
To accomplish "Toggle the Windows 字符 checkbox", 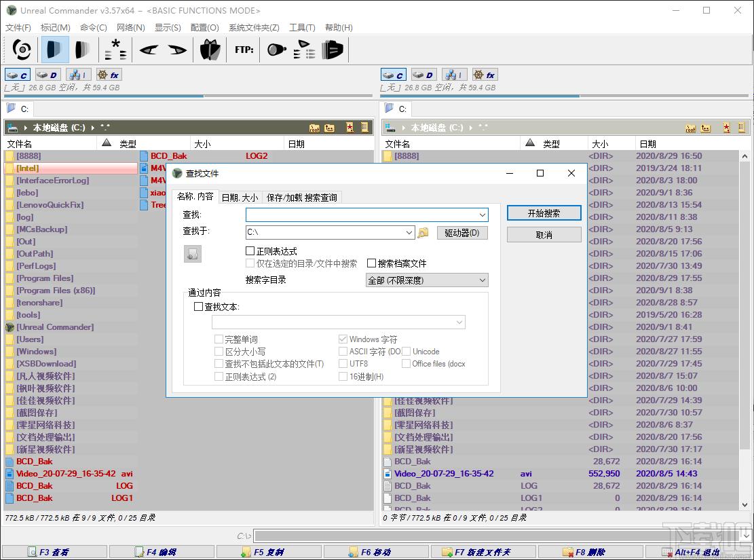I will click(343, 339).
